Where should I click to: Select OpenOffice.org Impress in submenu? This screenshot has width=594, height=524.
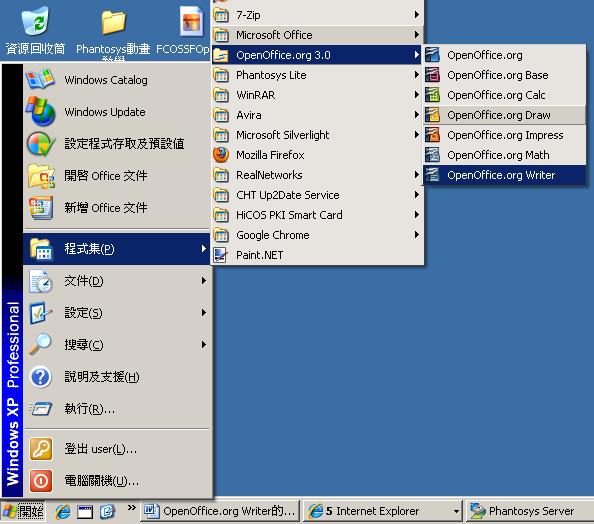[x=504, y=135]
